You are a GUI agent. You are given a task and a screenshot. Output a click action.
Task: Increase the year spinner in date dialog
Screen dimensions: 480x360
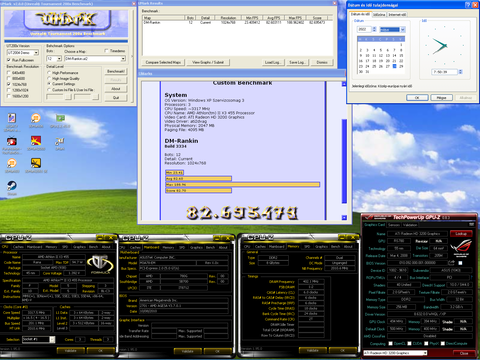(374, 28)
